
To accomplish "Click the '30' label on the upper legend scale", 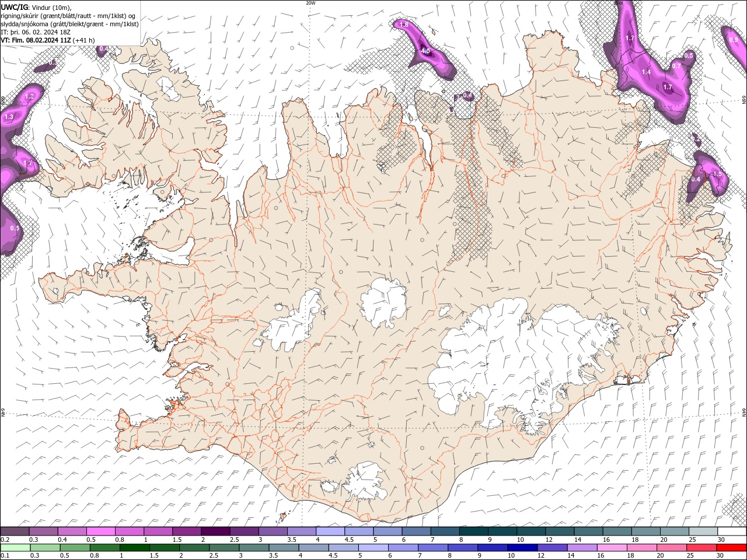I will pos(721,540).
